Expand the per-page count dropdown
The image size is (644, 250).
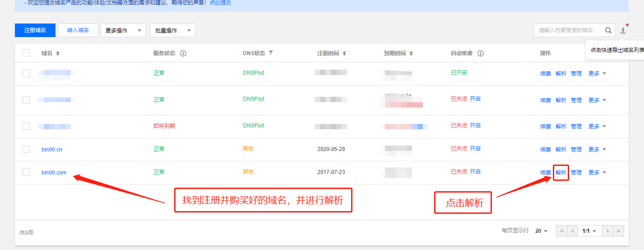pos(541,231)
